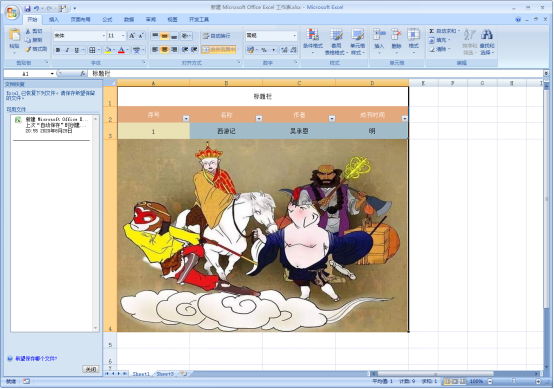Open the font name dropdown
The width and height of the screenshot is (554, 389).
(104, 36)
